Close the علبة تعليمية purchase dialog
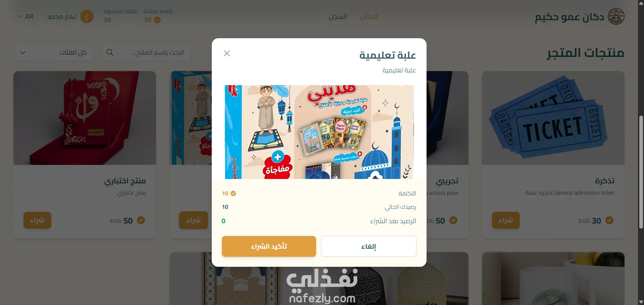Image resolution: width=644 pixels, height=305 pixels. (227, 53)
